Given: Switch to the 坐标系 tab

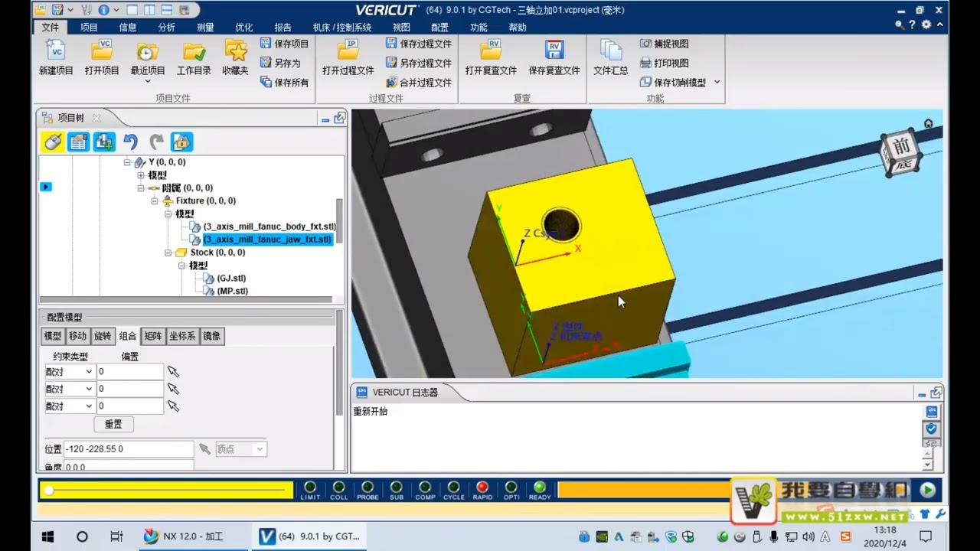Looking at the screenshot, I should coord(183,336).
